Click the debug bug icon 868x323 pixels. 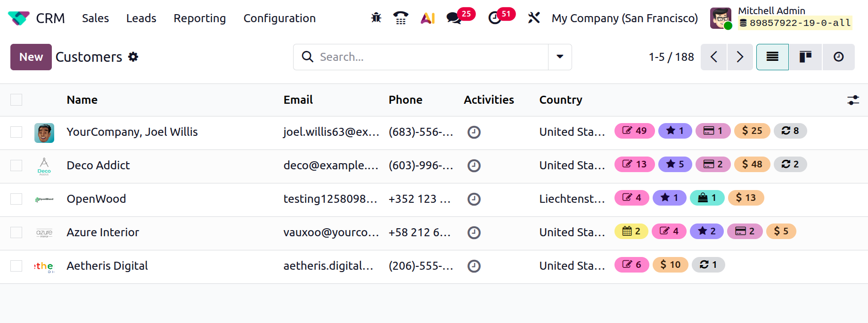tap(376, 18)
